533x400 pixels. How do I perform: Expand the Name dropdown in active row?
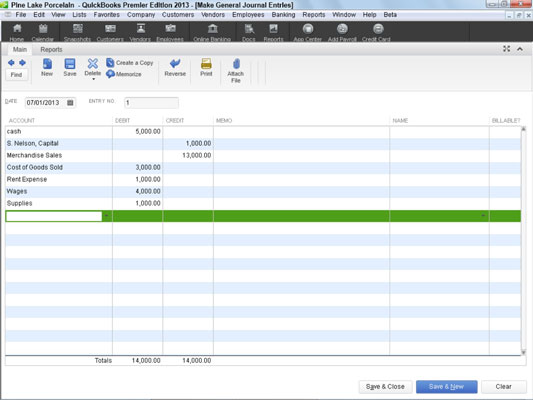tap(483, 216)
